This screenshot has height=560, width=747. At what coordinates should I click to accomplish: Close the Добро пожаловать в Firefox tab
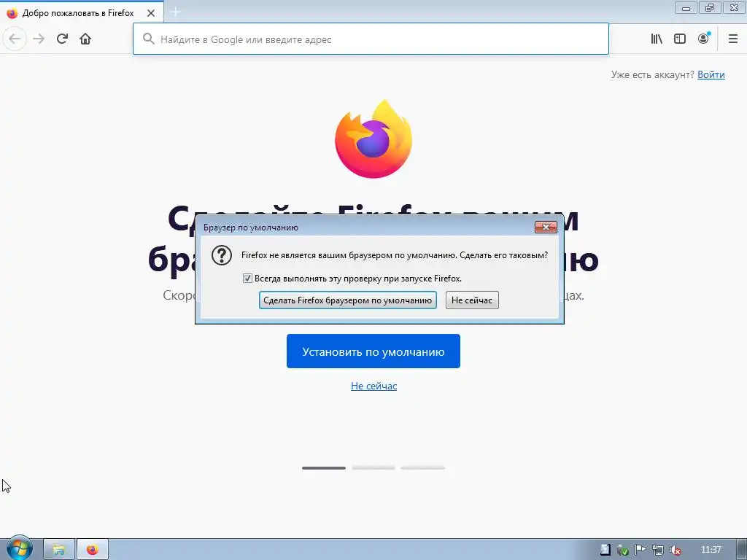coord(151,13)
